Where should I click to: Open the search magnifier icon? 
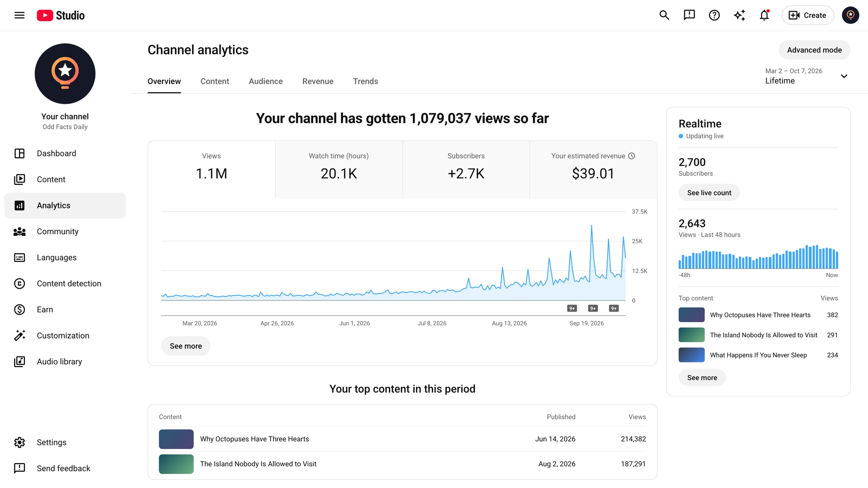[x=664, y=15]
